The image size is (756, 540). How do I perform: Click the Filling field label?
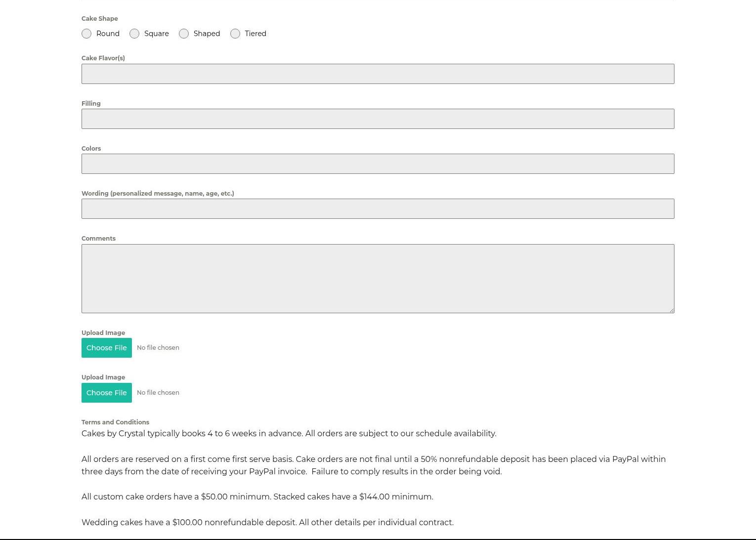91,103
